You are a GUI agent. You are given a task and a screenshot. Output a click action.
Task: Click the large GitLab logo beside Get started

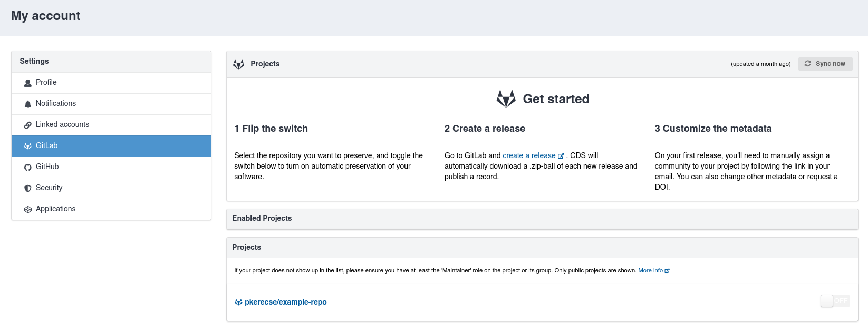pyautogui.click(x=506, y=99)
